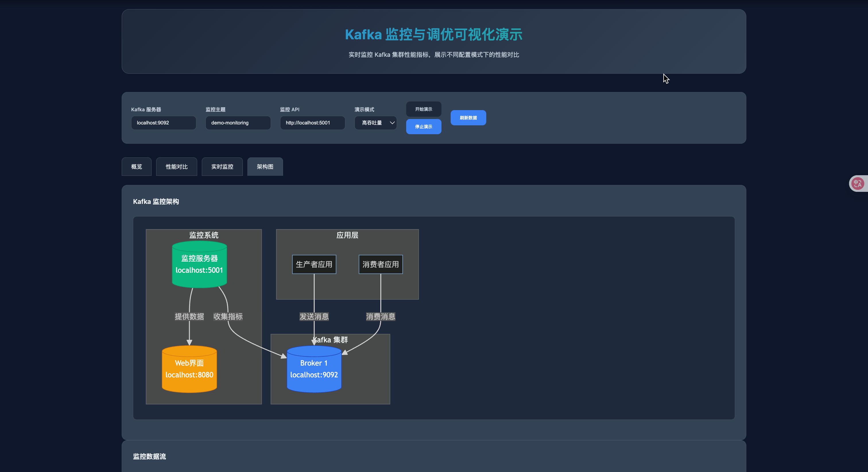Click the Kafka 监控架构 heading
The height and width of the screenshot is (472, 868).
[156, 201]
